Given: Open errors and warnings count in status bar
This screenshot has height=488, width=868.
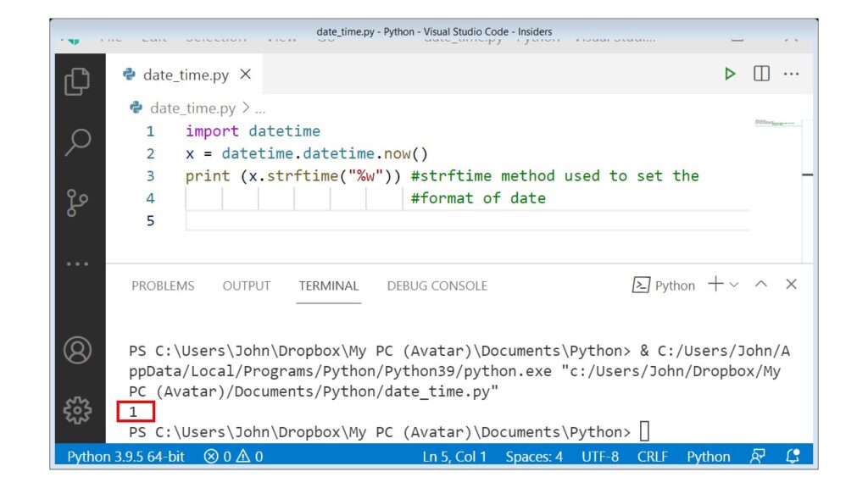Looking at the screenshot, I should click(x=233, y=457).
